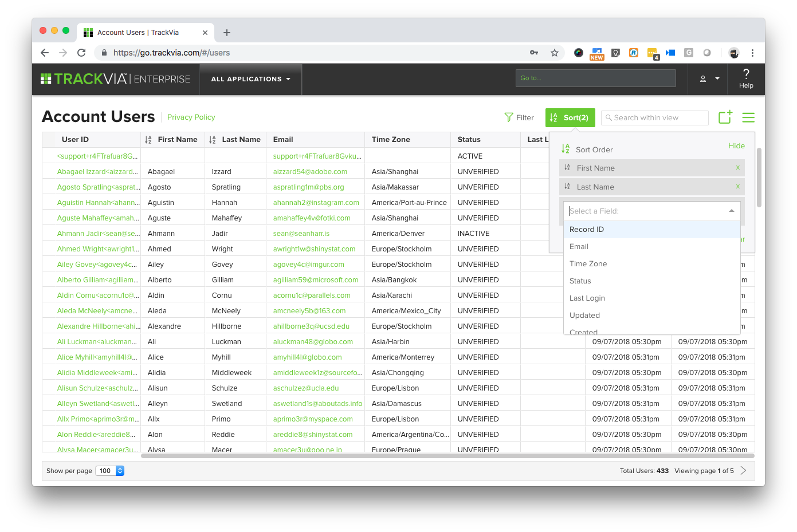
Task: Click the sort icon in First Name header
Action: [148, 140]
